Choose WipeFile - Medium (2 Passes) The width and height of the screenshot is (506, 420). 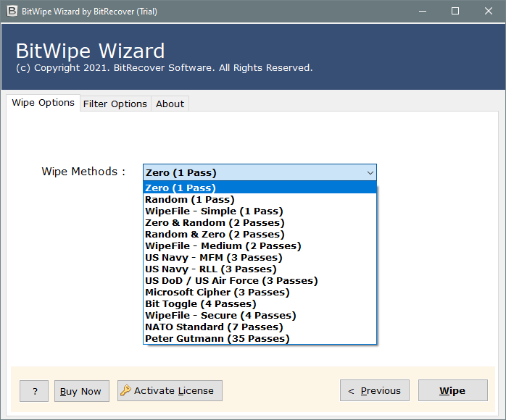pyautogui.click(x=260, y=246)
